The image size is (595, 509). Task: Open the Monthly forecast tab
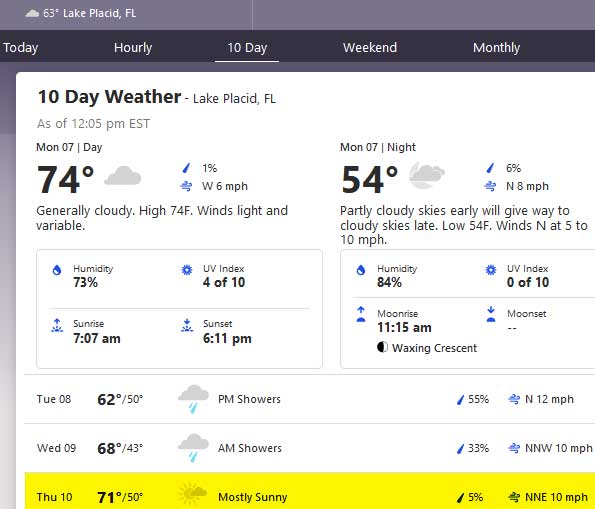[x=496, y=47]
